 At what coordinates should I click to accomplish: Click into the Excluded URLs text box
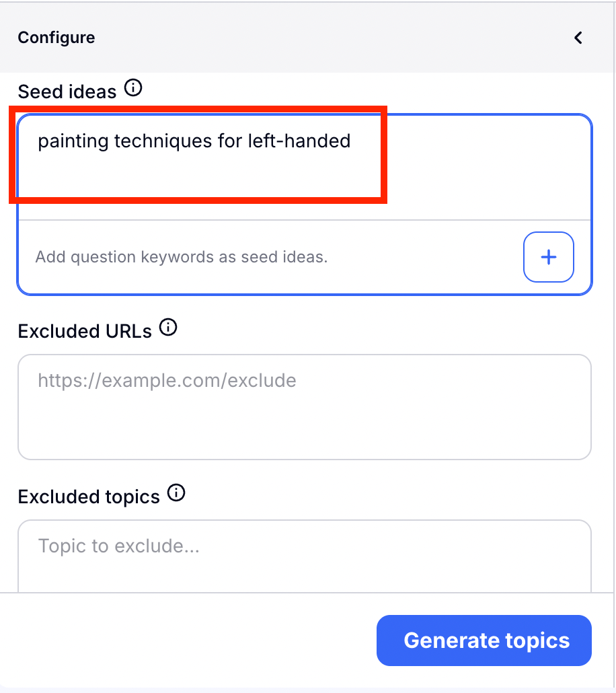coord(304,417)
